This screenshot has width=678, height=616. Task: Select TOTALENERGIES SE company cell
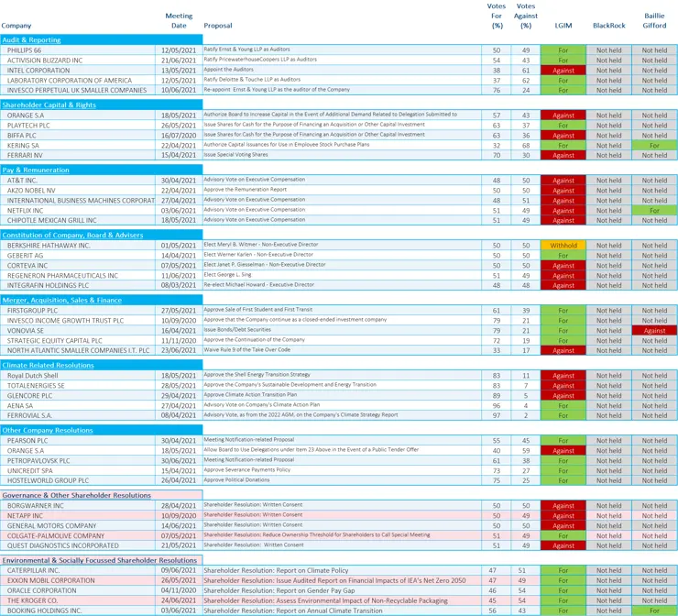78,385
